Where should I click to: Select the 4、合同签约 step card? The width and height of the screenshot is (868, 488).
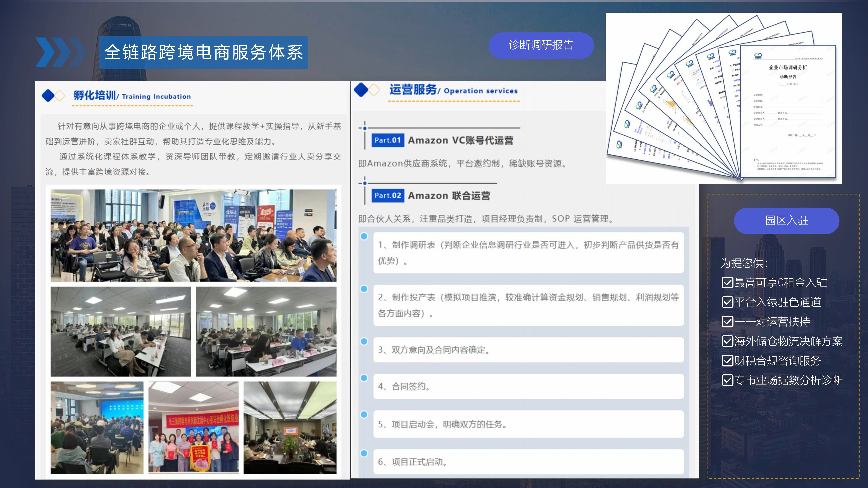pyautogui.click(x=528, y=386)
